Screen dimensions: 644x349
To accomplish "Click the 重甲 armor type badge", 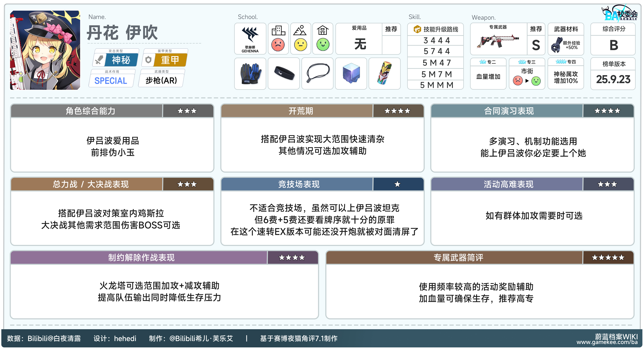I will [x=170, y=60].
